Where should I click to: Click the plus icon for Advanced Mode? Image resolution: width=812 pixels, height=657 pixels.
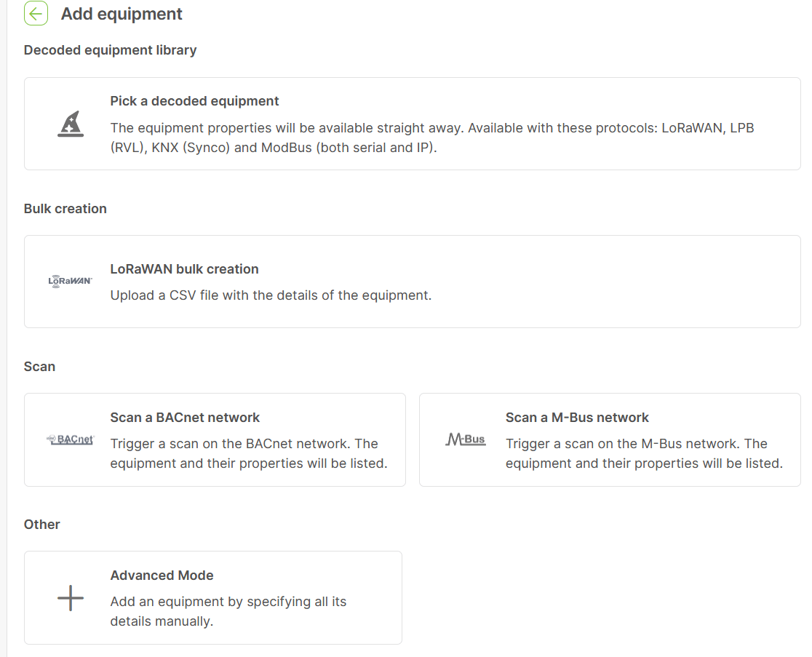[70, 598]
